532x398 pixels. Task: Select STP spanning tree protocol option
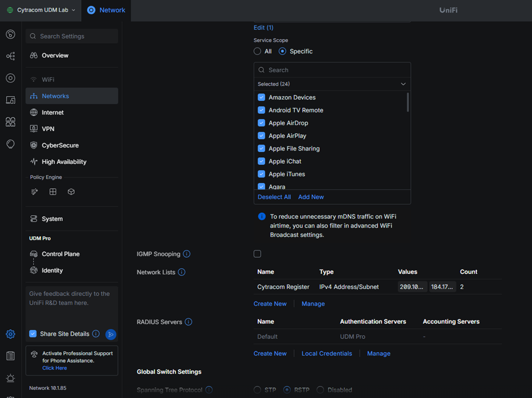click(x=258, y=390)
